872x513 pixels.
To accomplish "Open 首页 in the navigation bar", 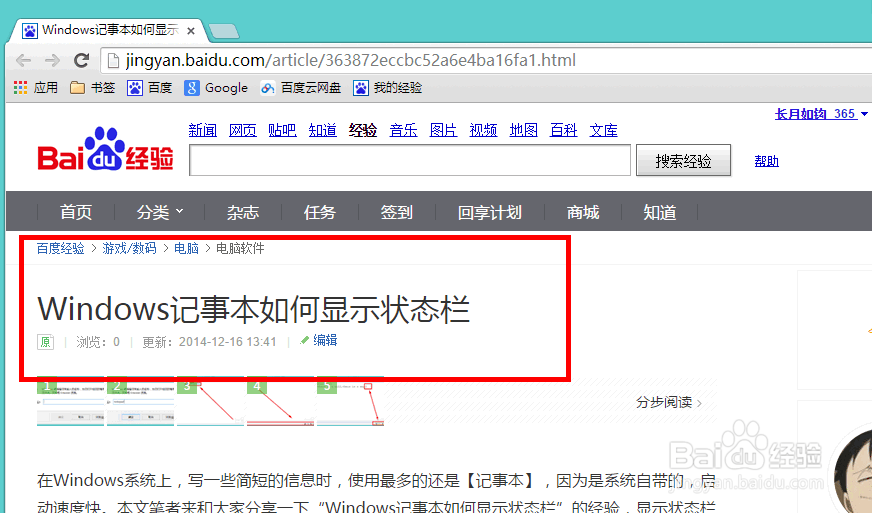I will click(76, 212).
